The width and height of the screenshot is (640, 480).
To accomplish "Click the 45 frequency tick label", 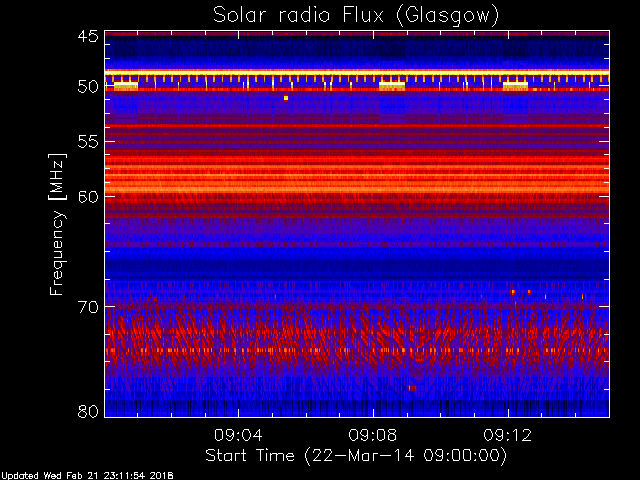I will [88, 36].
